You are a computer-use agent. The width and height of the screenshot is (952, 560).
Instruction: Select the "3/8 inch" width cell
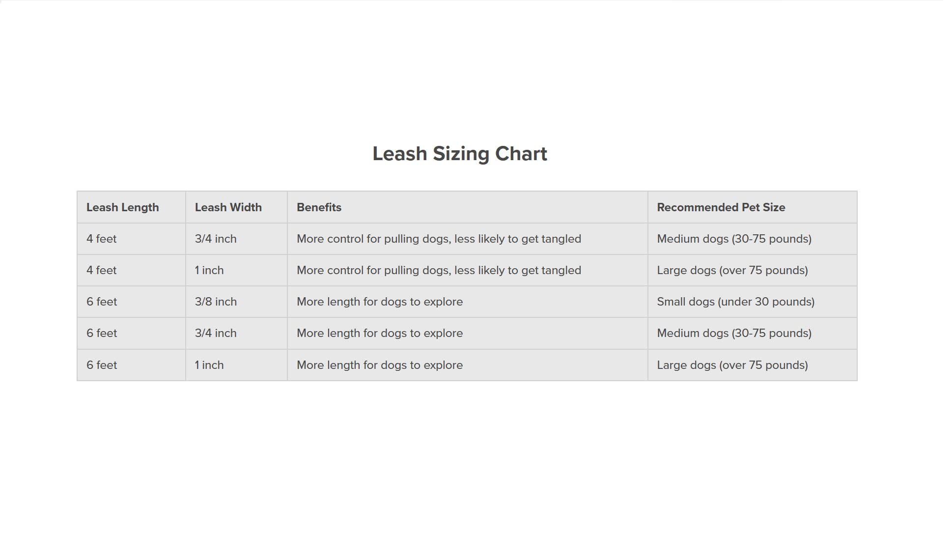click(x=216, y=302)
